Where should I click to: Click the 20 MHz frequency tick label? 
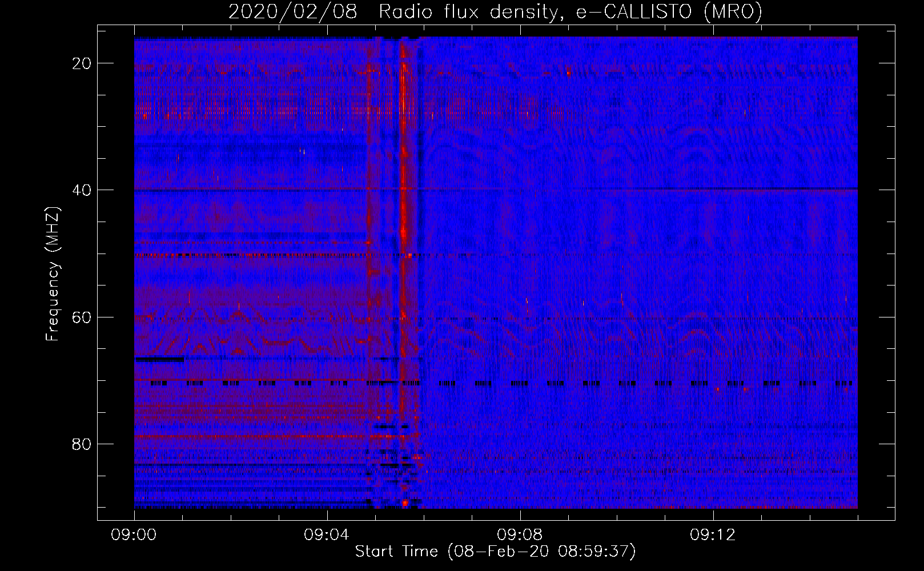click(x=82, y=63)
